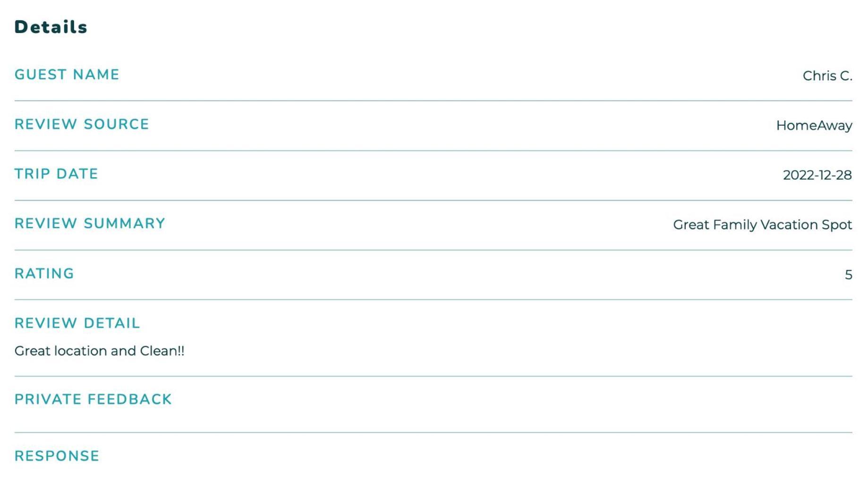Viewport: 868px width, 501px height.
Task: Select the REVIEW SOURCE label
Action: point(82,124)
